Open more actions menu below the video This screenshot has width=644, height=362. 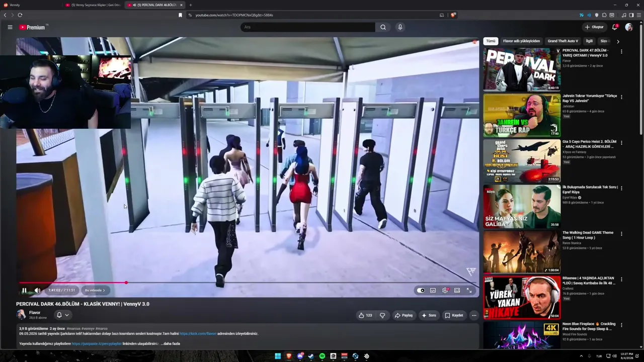pos(474,315)
